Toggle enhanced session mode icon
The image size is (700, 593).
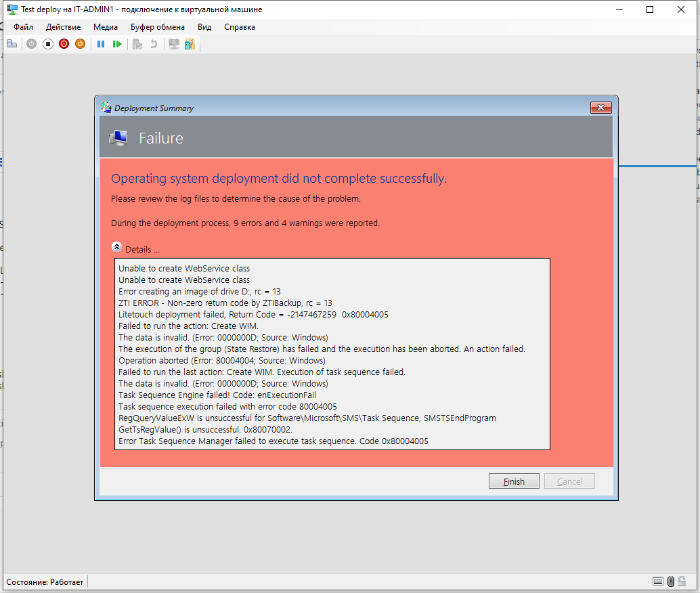click(174, 44)
